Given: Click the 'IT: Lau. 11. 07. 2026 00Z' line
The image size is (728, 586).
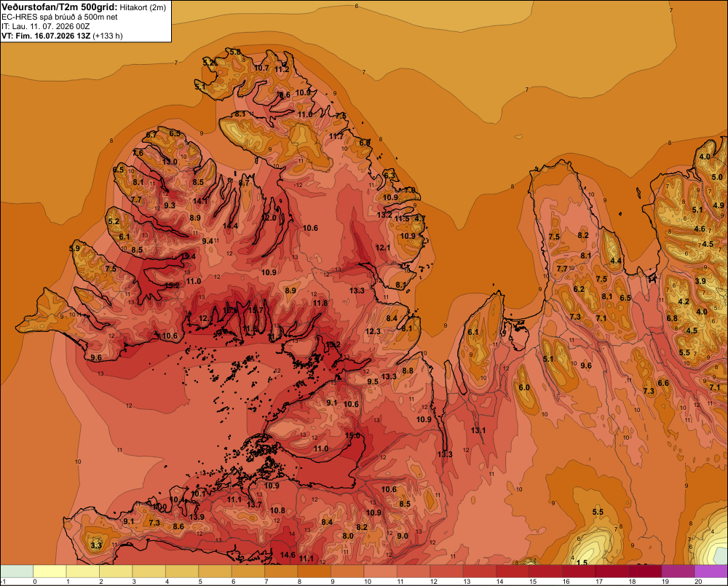Looking at the screenshot, I should coord(45,26).
